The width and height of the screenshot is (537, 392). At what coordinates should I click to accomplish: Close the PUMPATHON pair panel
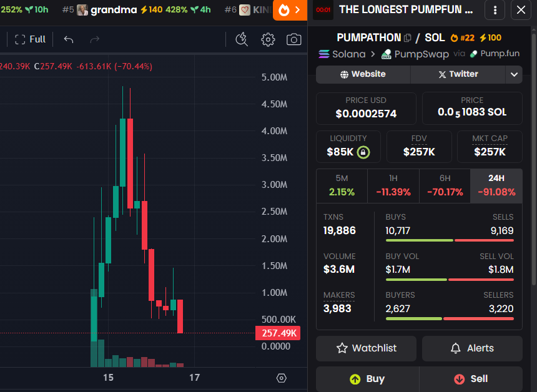pyautogui.click(x=521, y=10)
